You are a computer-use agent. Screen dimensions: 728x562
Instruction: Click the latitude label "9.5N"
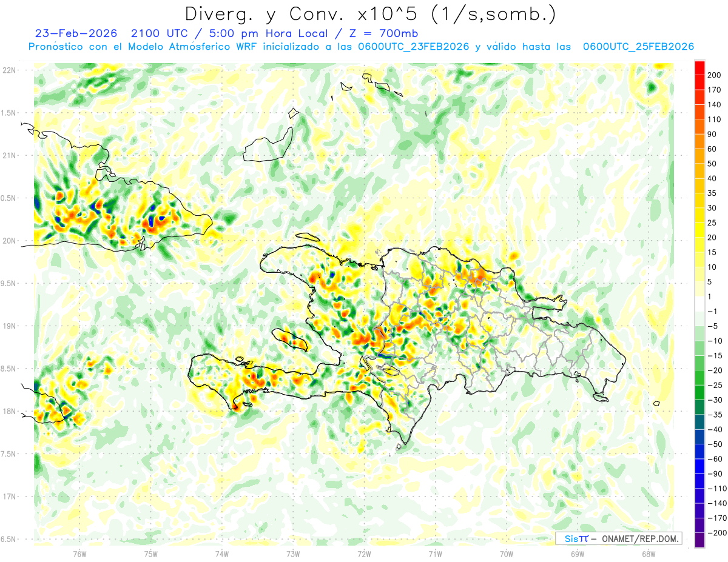(8, 283)
